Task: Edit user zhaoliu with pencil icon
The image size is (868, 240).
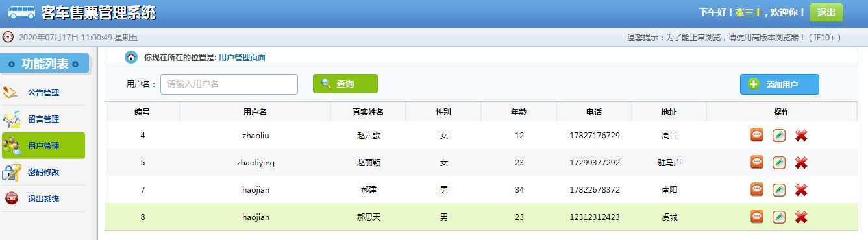Action: tap(779, 135)
